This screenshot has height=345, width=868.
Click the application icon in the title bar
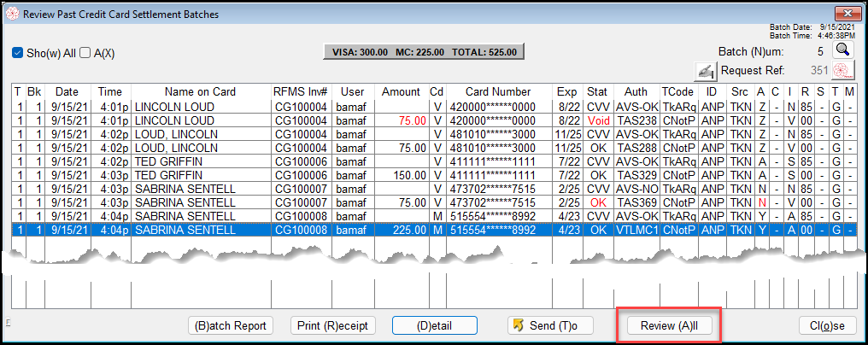point(12,15)
